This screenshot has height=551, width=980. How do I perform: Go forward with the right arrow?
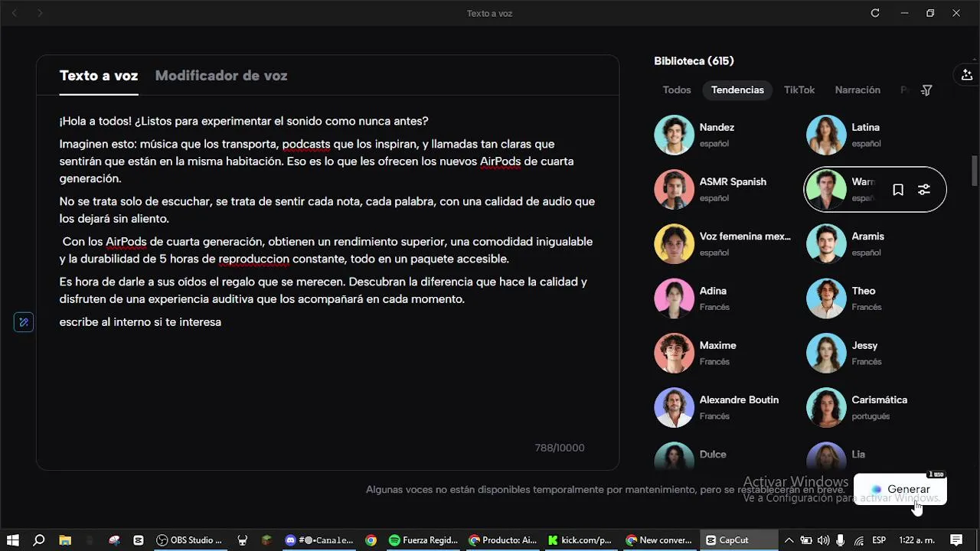coord(40,13)
